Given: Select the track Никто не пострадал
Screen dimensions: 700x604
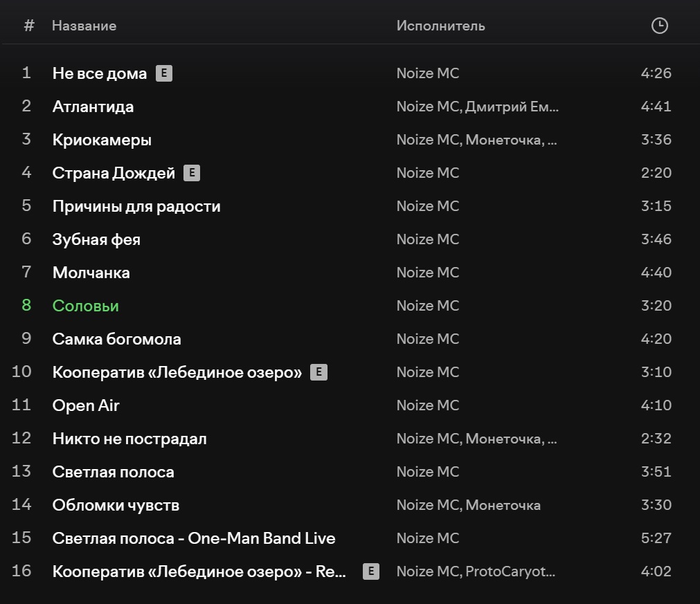Looking at the screenshot, I should click(129, 439).
